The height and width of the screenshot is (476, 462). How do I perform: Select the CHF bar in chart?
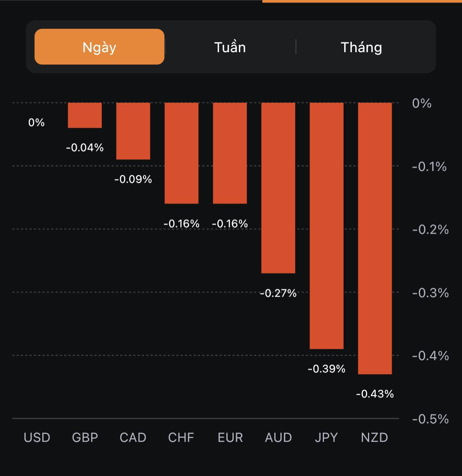pyautogui.click(x=182, y=153)
